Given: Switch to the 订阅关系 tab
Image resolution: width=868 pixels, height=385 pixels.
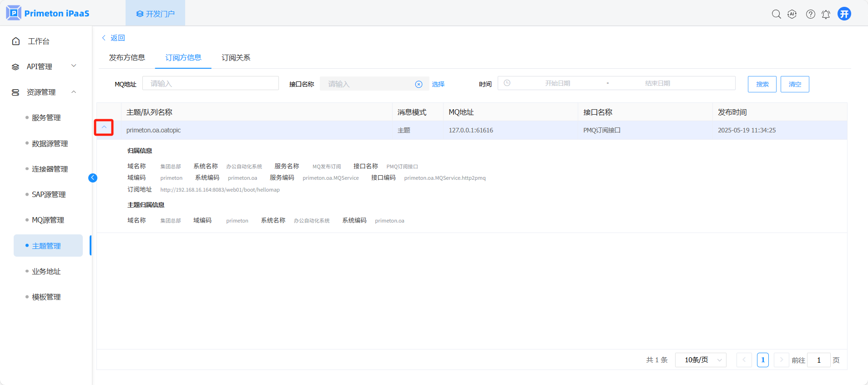Looking at the screenshot, I should pos(236,58).
